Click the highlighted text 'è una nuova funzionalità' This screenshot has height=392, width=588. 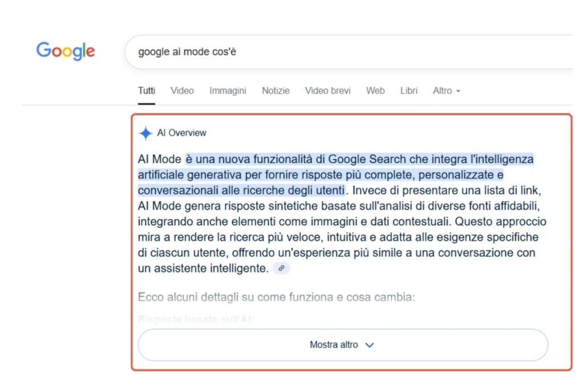click(249, 159)
